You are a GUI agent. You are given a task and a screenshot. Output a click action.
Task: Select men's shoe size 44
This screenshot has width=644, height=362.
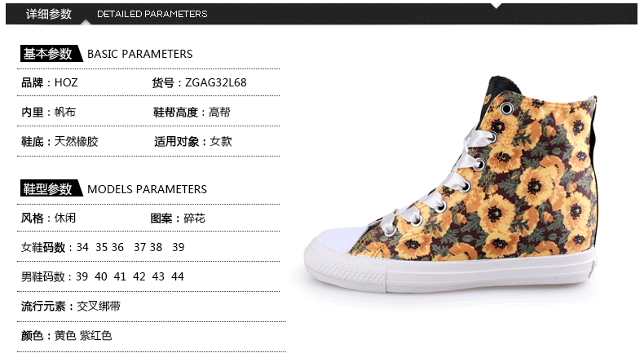(178, 276)
